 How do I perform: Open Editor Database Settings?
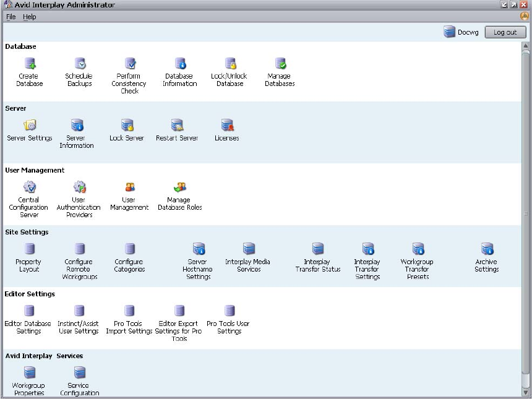(x=28, y=320)
